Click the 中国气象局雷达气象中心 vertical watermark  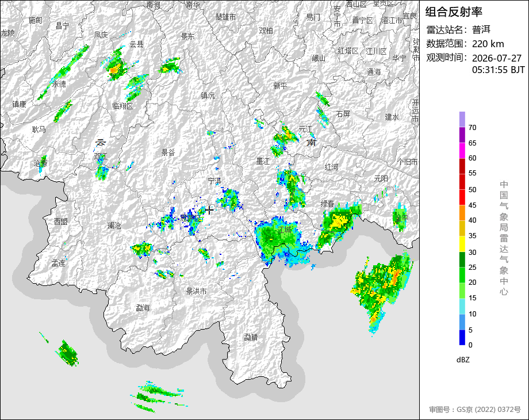[504, 238]
